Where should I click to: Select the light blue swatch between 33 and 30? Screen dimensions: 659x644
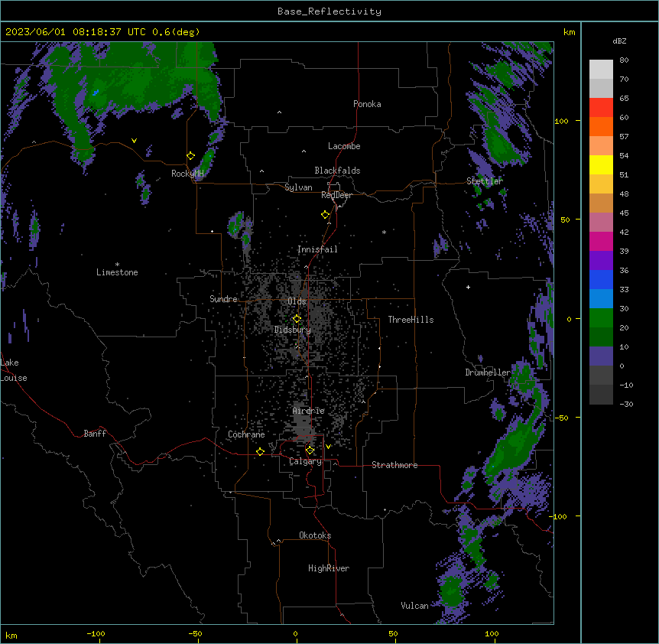click(601, 298)
